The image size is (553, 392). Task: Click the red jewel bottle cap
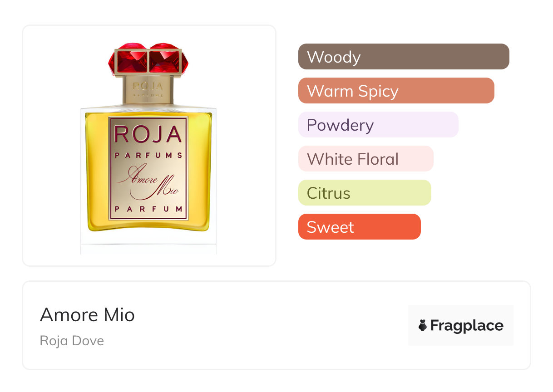[145, 59]
